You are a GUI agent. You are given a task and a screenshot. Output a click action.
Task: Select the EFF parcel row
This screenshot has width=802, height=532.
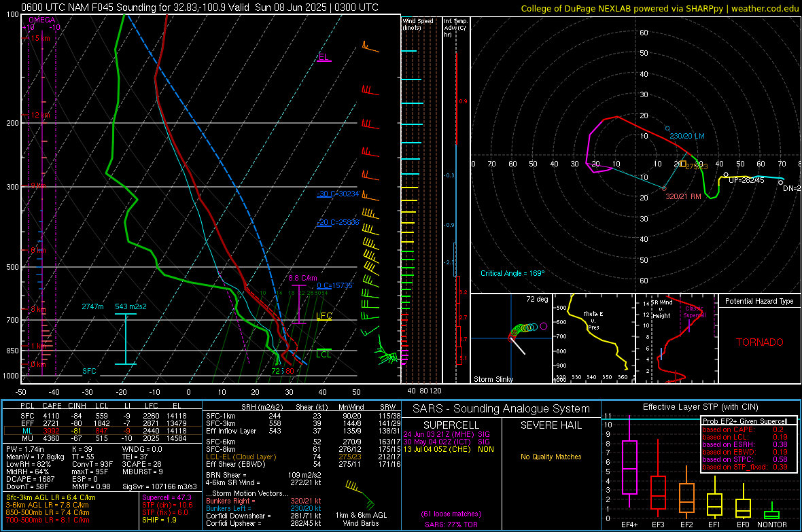[x=103, y=423]
